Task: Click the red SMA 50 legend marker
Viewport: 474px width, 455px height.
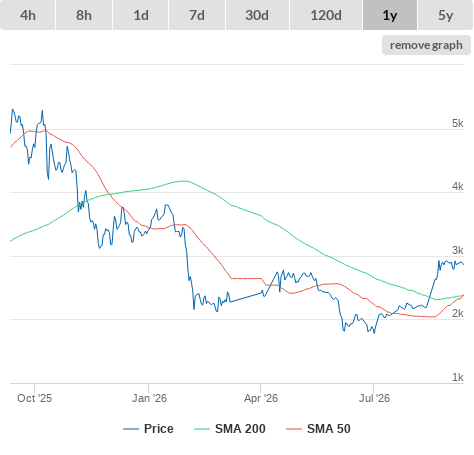Action: point(294,429)
